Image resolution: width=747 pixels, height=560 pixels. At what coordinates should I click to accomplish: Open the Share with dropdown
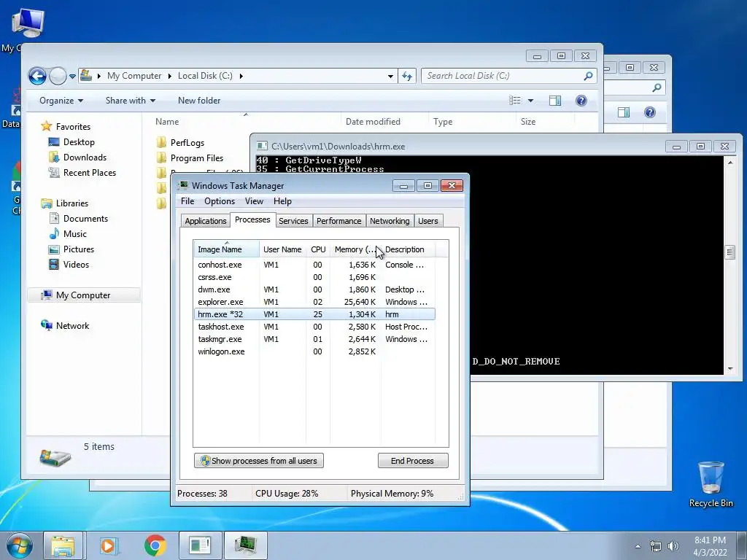tap(131, 101)
